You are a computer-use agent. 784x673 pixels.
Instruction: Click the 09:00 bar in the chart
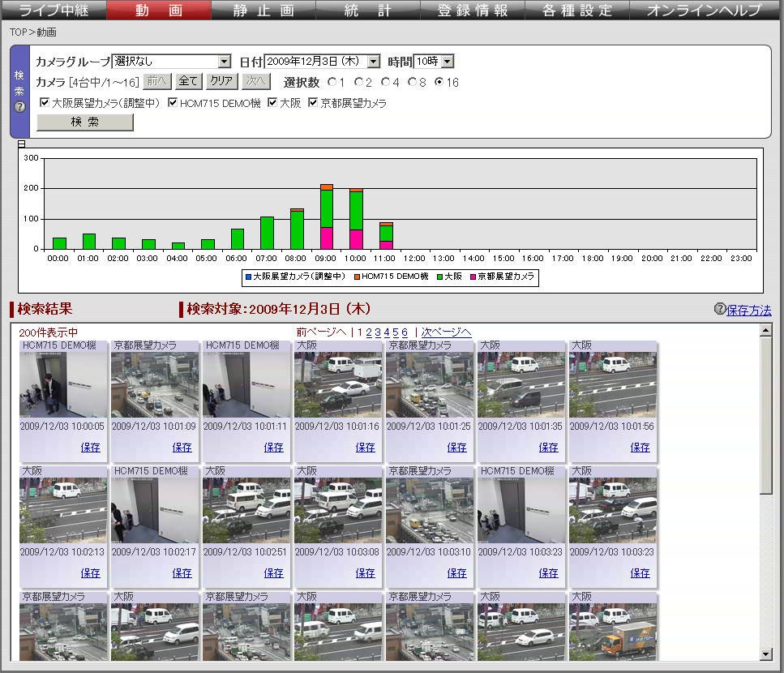point(327,217)
